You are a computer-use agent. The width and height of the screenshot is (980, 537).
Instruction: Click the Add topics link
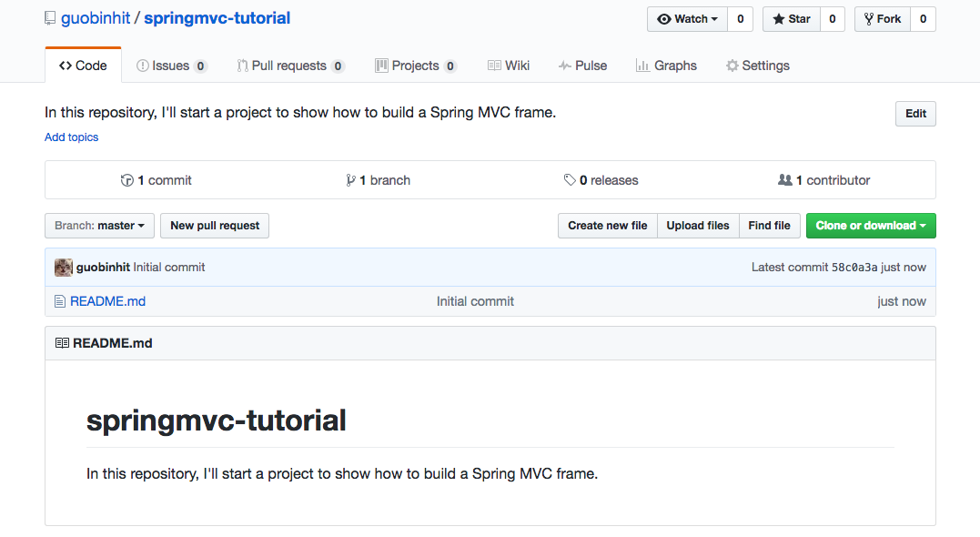click(71, 137)
